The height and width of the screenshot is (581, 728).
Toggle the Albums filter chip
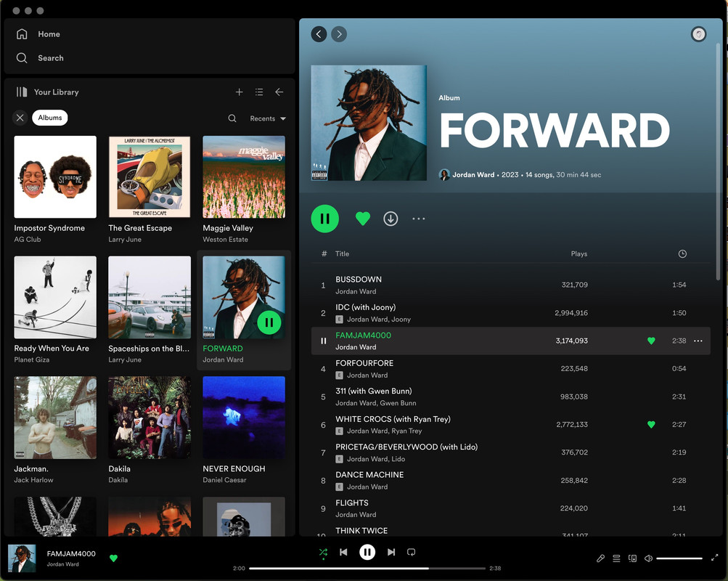pyautogui.click(x=49, y=118)
